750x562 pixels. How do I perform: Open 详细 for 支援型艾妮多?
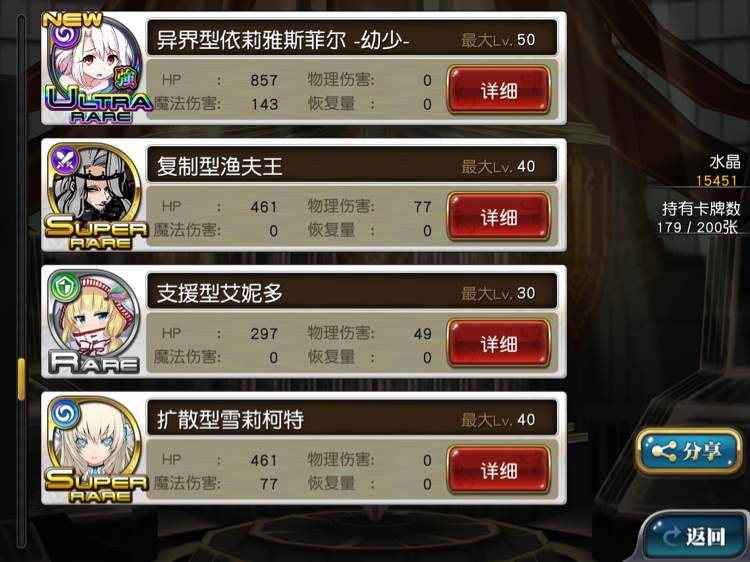click(498, 343)
